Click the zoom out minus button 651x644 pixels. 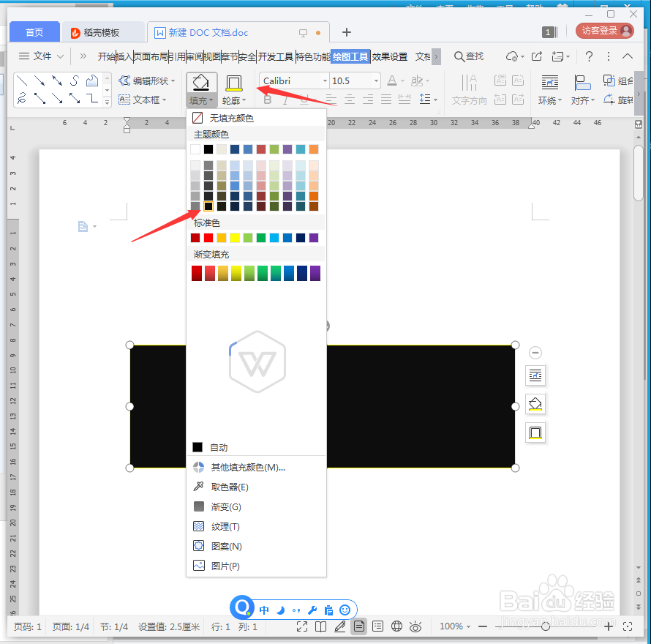(483, 626)
